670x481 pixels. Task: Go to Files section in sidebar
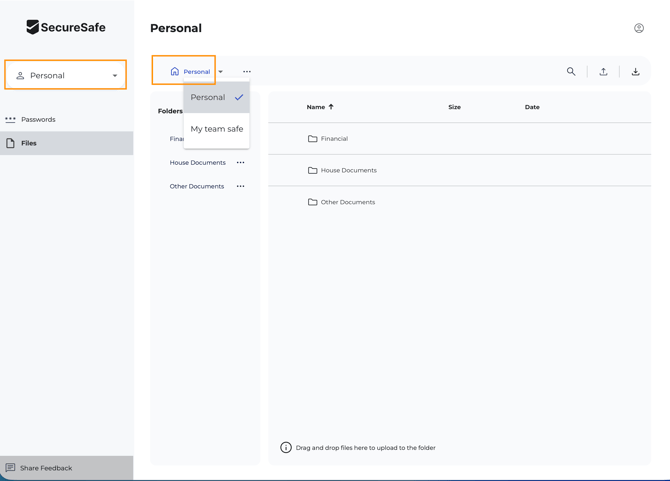tap(29, 144)
